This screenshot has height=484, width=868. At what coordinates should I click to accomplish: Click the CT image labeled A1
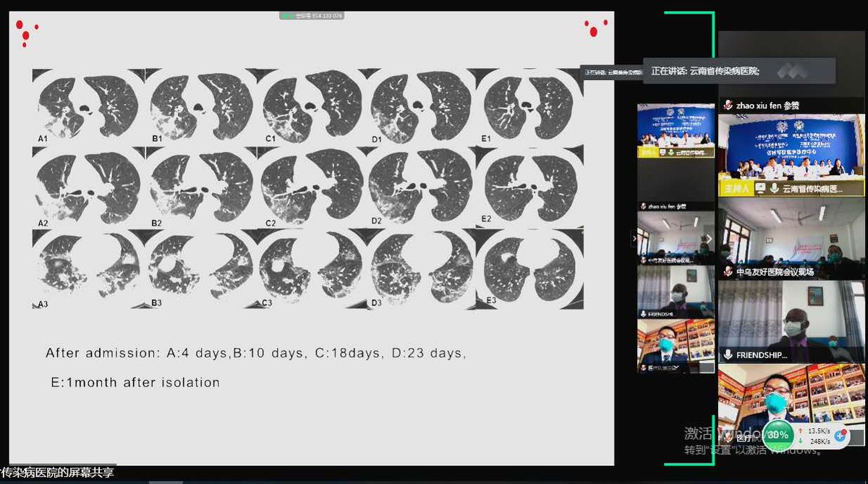coord(87,106)
